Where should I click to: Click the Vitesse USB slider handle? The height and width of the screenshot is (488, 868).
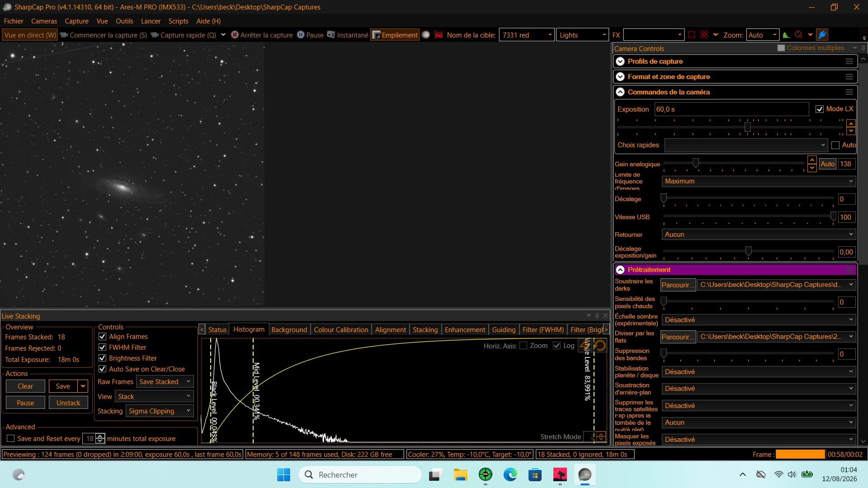[833, 216]
